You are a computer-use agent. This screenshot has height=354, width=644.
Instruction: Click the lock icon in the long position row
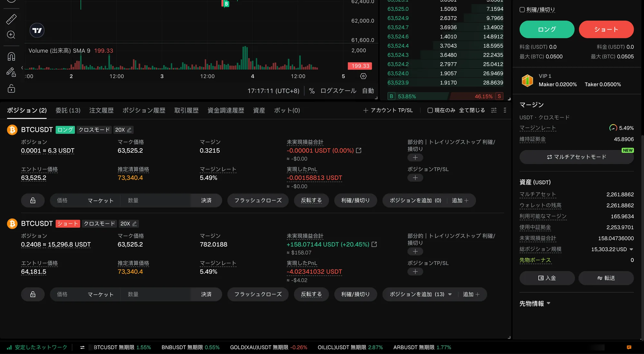[x=33, y=201]
